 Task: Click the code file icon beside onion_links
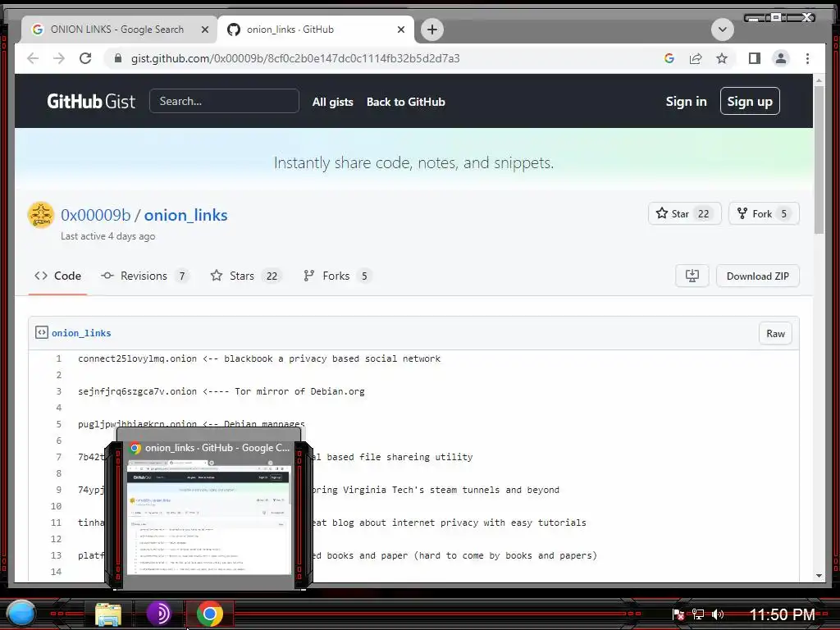42,332
